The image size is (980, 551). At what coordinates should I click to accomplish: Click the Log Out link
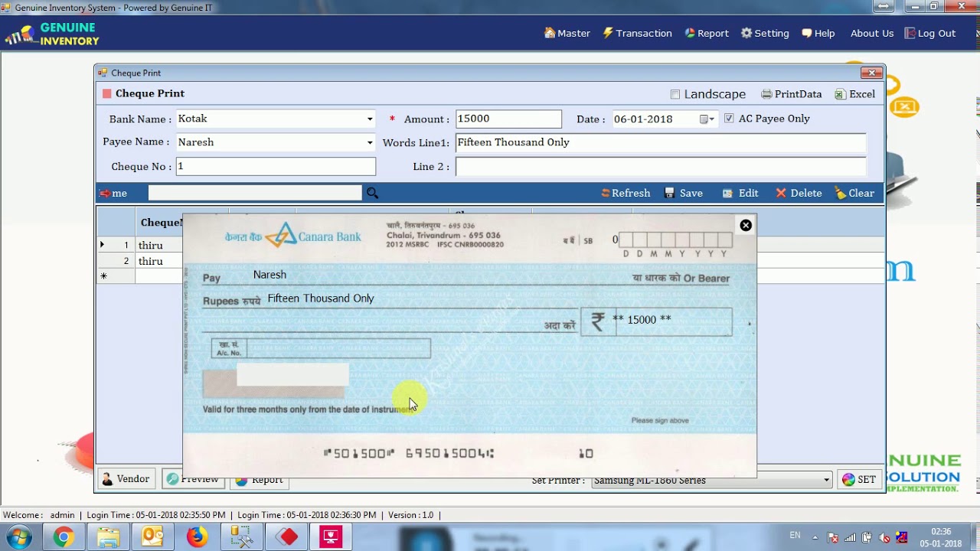(x=929, y=33)
